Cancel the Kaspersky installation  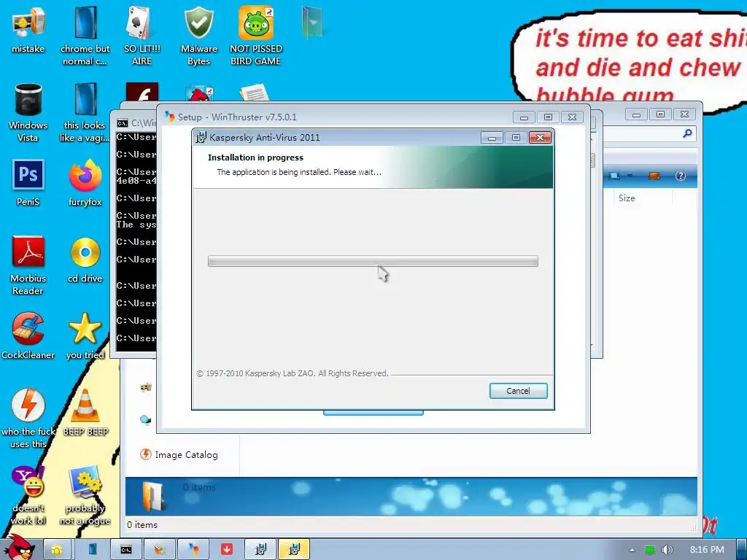pyautogui.click(x=519, y=391)
